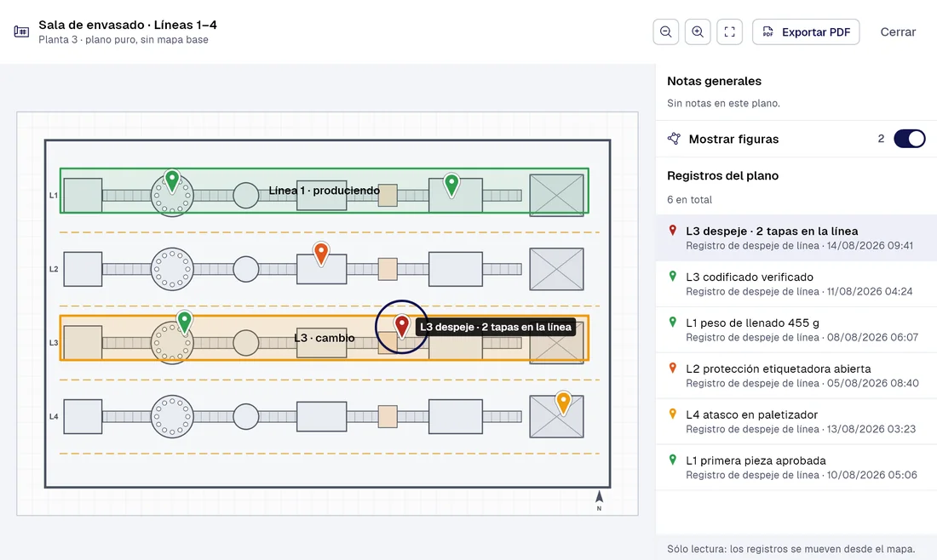Click date '14/08/2026 09:41' in first record
The width and height of the screenshot is (937, 560).
(x=870, y=245)
